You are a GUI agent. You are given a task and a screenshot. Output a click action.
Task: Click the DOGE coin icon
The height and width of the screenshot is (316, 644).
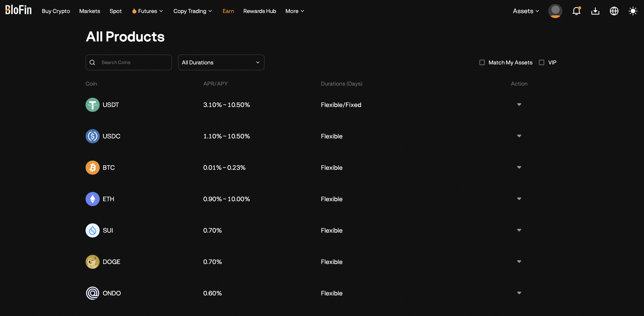coord(92,262)
